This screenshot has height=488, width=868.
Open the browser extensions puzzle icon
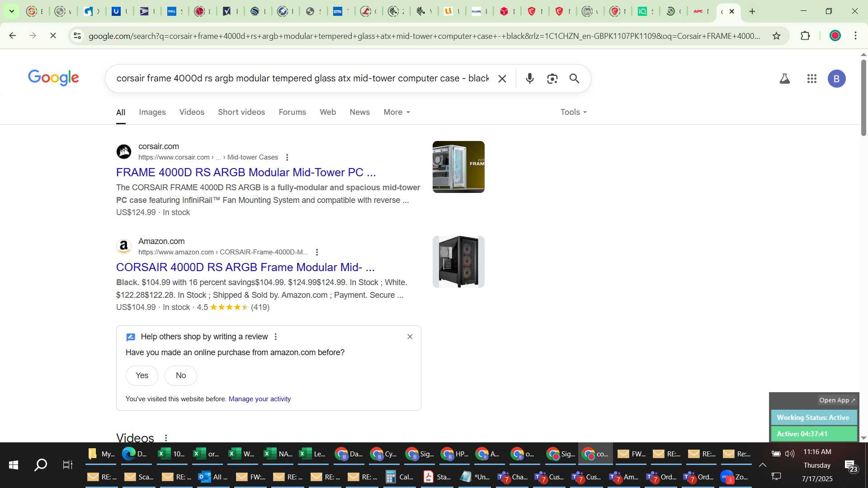pyautogui.click(x=805, y=36)
